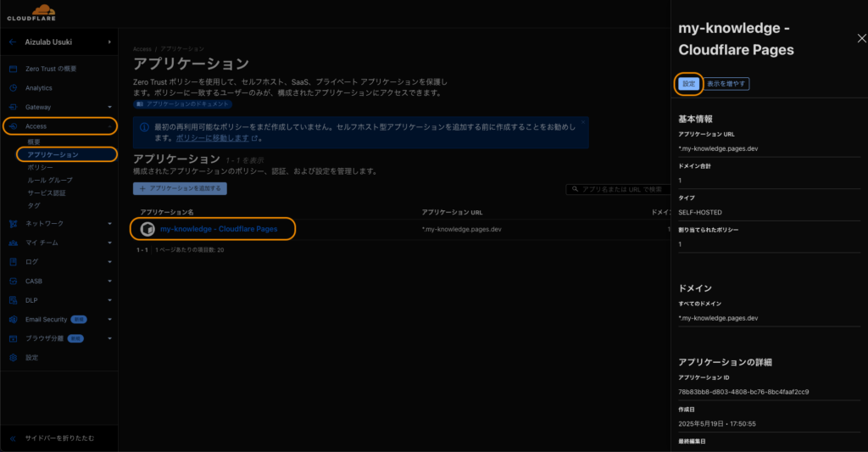
Task: Click the Cloudflare logo
Action: 31,13
